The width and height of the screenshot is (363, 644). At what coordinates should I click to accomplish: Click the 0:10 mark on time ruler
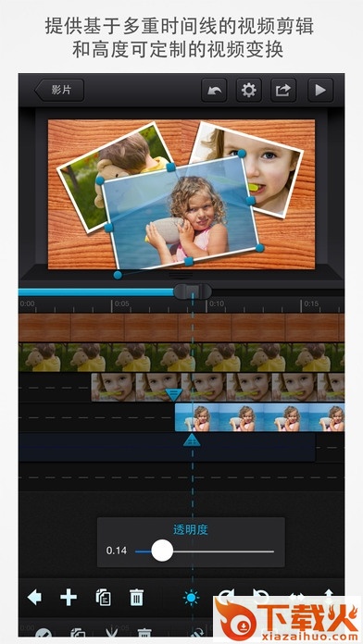[217, 303]
